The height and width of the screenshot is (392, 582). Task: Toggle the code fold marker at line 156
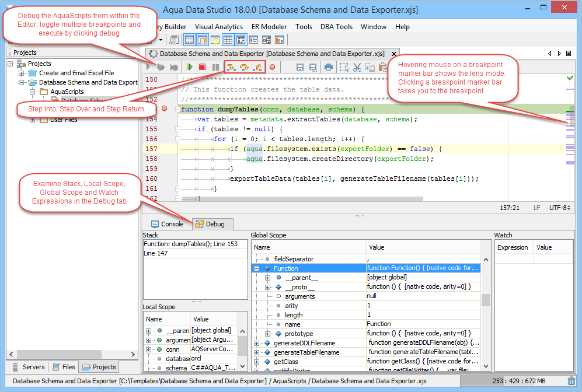178,139
